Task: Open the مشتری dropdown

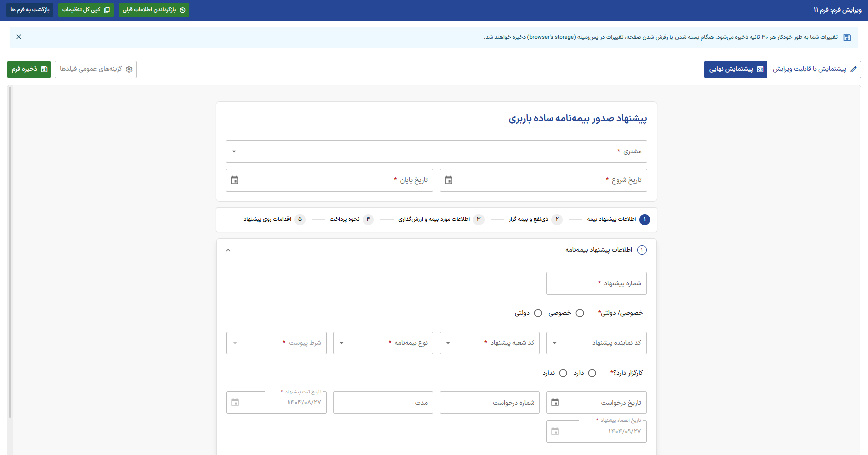Action: click(234, 151)
